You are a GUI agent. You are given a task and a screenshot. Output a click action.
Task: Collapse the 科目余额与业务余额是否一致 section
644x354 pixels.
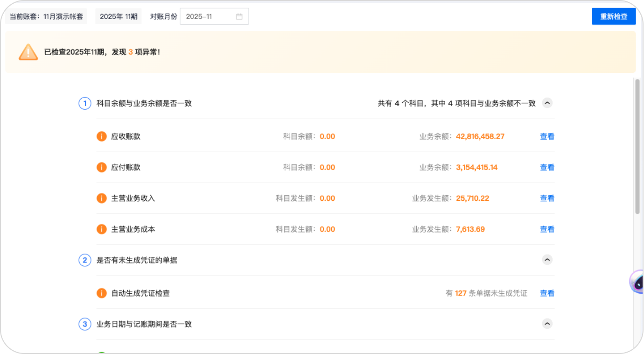click(547, 103)
